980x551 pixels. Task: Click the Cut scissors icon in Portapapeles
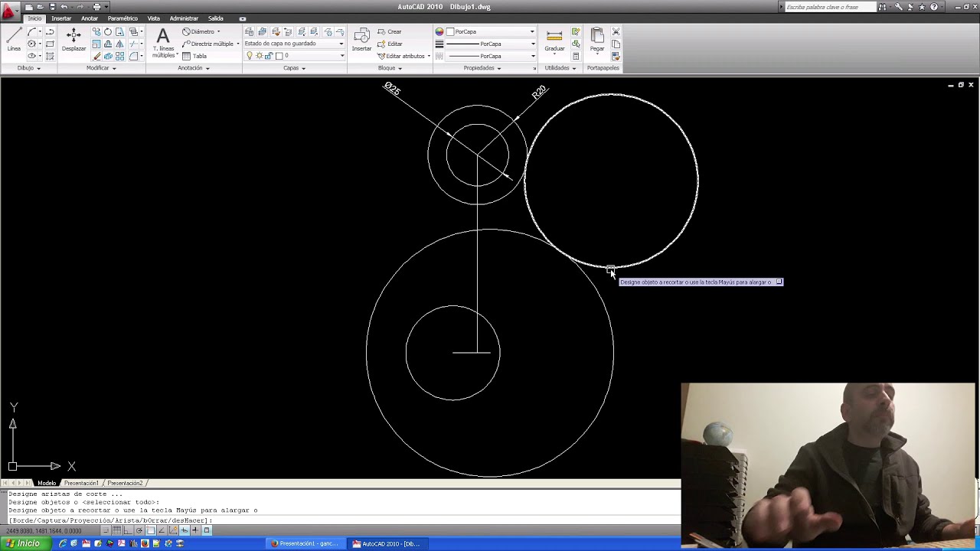click(616, 31)
